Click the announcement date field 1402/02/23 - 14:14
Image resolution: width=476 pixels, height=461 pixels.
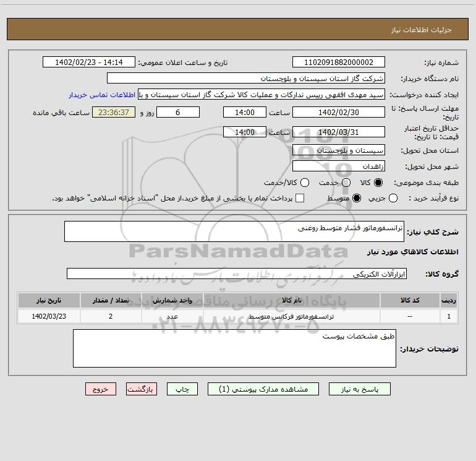(89, 62)
